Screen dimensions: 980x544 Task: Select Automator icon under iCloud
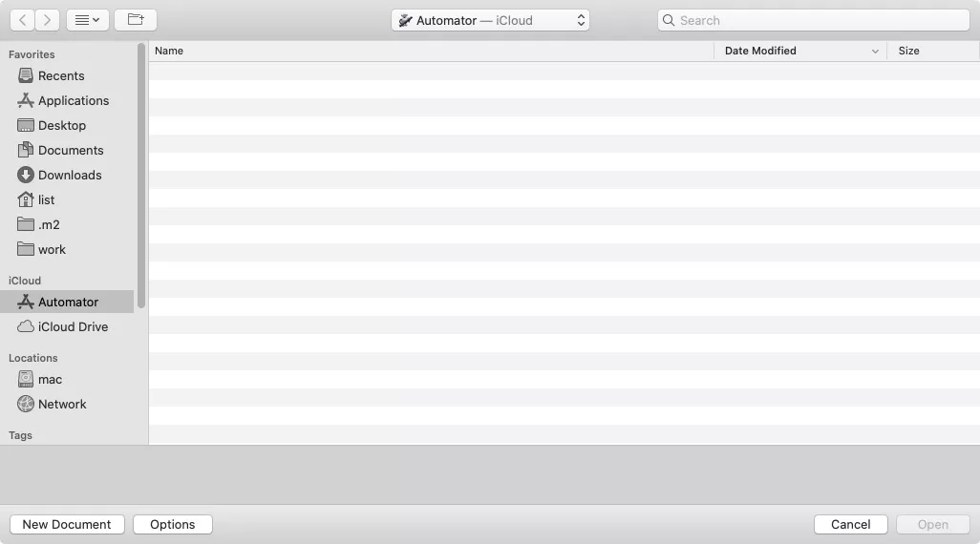pos(26,302)
